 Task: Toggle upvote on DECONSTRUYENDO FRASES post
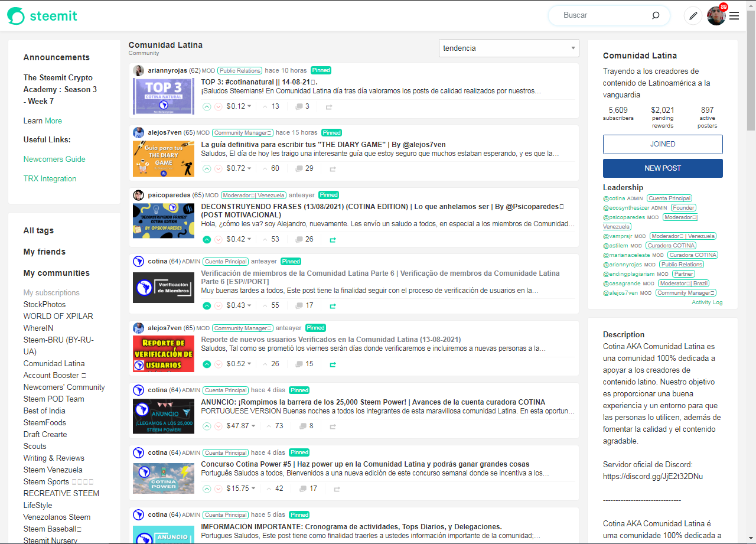tap(207, 239)
